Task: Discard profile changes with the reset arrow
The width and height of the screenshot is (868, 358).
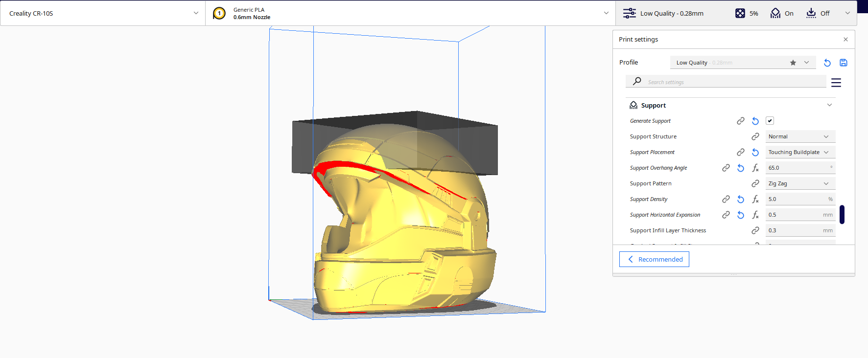Action: pos(827,63)
